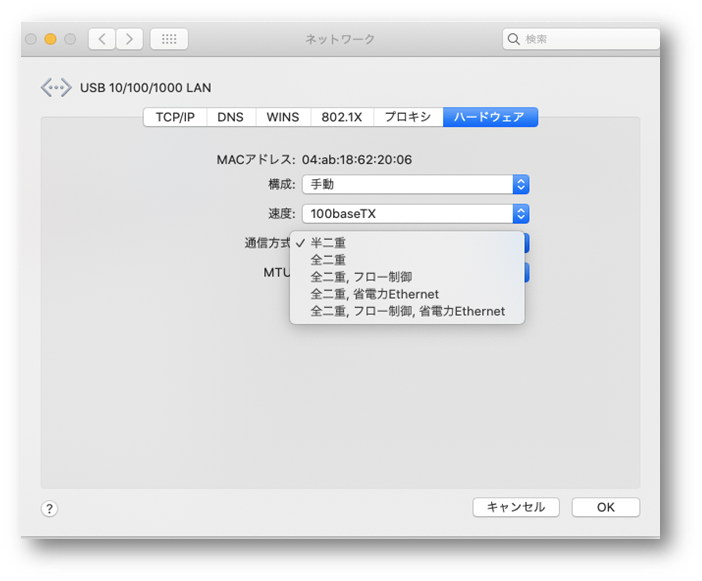This screenshot has height=581, width=702.
Task: Click the 構成 dropdown stepper arrows
Action: tap(521, 184)
